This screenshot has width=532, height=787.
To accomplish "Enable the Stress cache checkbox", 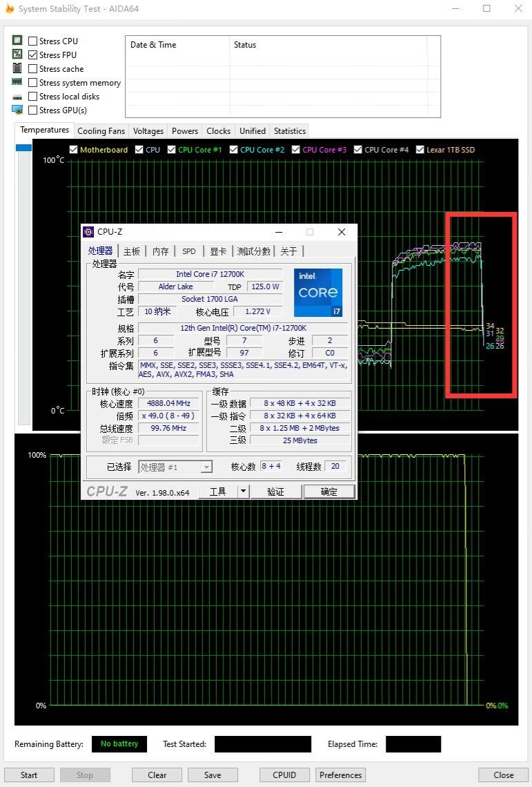I will click(x=32, y=69).
